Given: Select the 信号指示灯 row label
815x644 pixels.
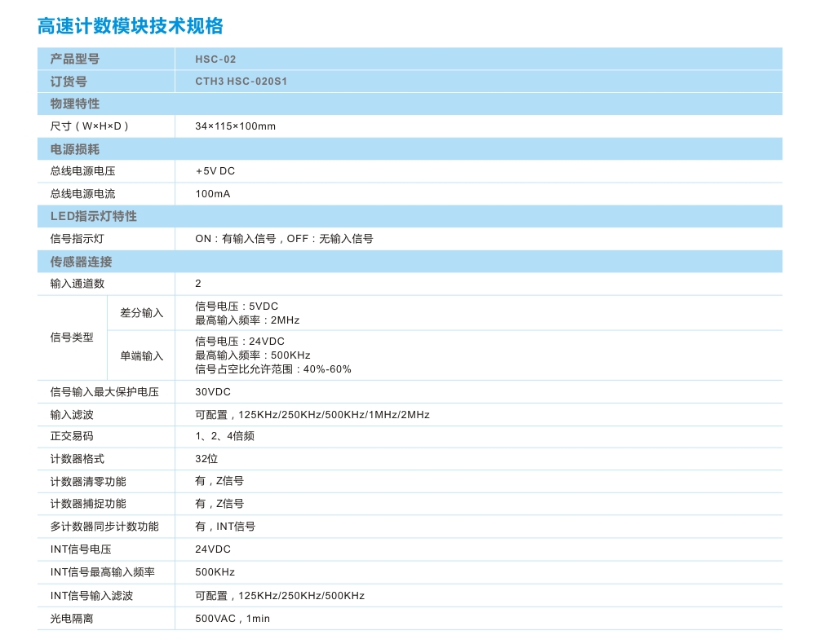Looking at the screenshot, I should pyautogui.click(x=78, y=239).
